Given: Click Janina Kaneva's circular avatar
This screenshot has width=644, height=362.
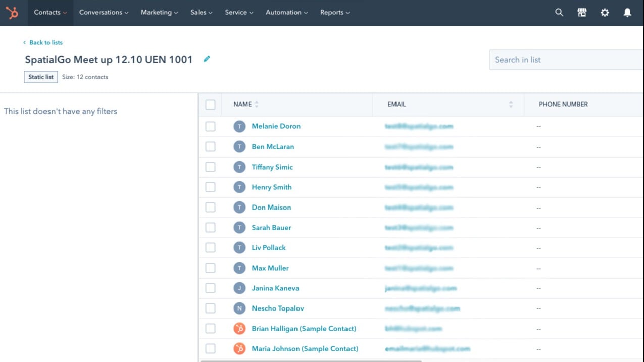Looking at the screenshot, I should [x=239, y=288].
